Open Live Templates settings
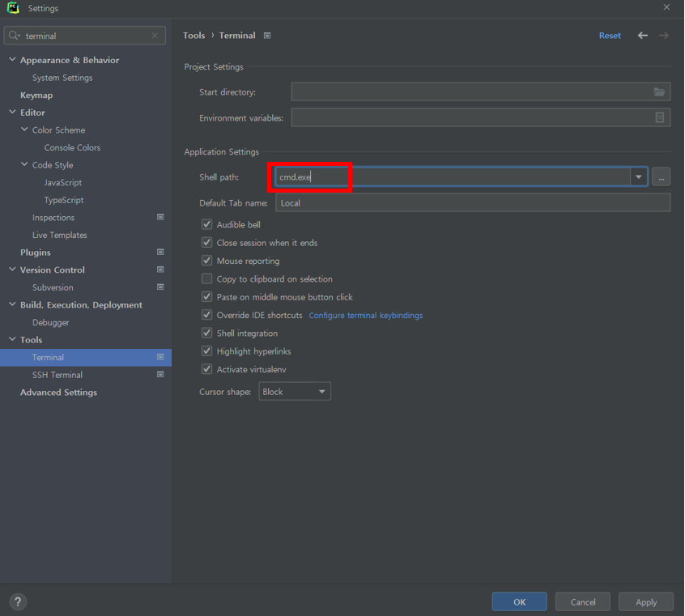Viewport: 685px width, 616px height. pos(59,235)
